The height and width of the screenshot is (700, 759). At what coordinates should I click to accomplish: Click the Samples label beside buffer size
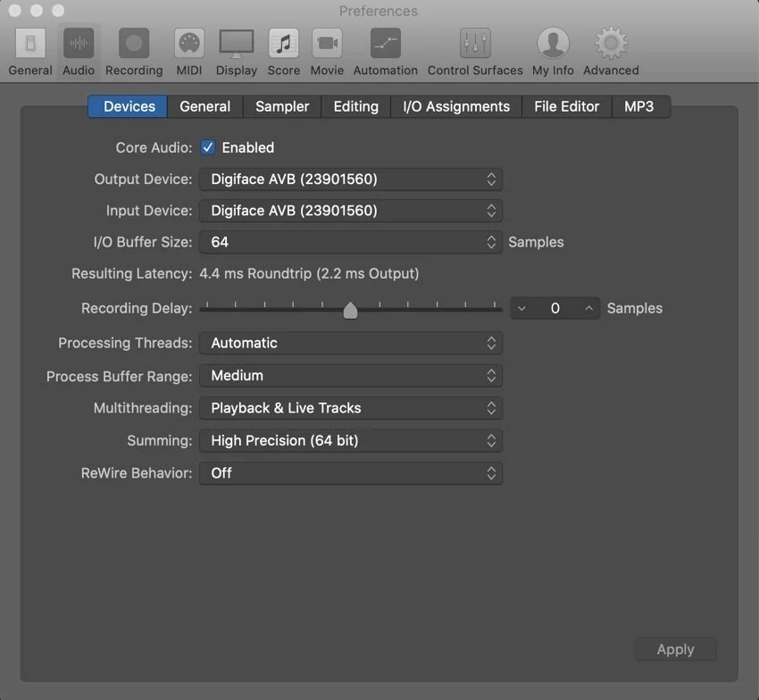(x=536, y=242)
